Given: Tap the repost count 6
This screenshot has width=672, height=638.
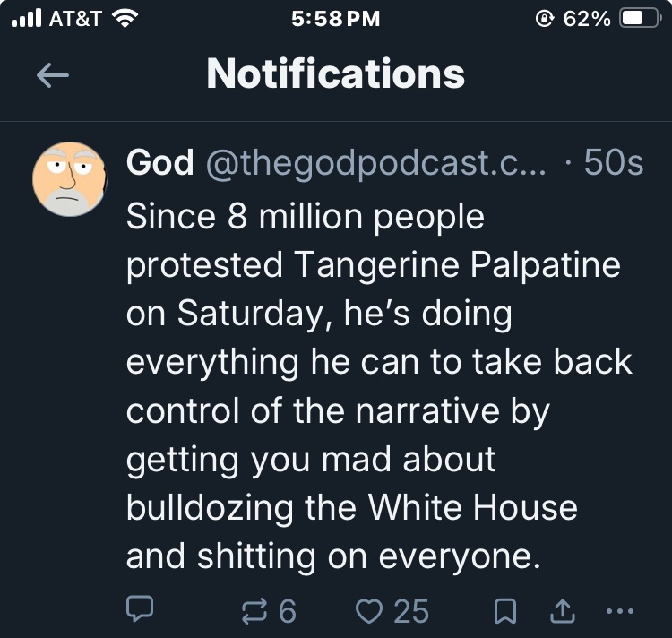Looking at the screenshot, I should point(286,611).
